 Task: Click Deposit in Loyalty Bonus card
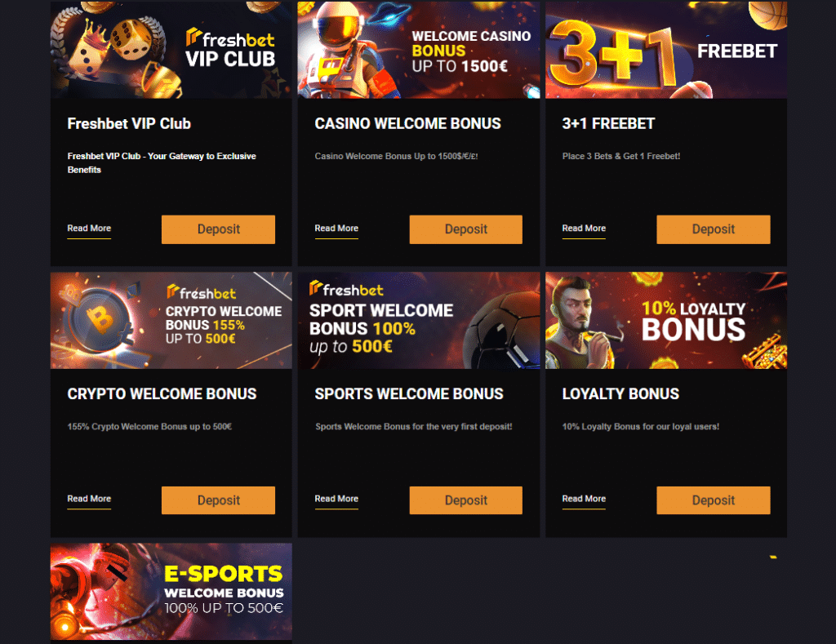pyautogui.click(x=714, y=500)
